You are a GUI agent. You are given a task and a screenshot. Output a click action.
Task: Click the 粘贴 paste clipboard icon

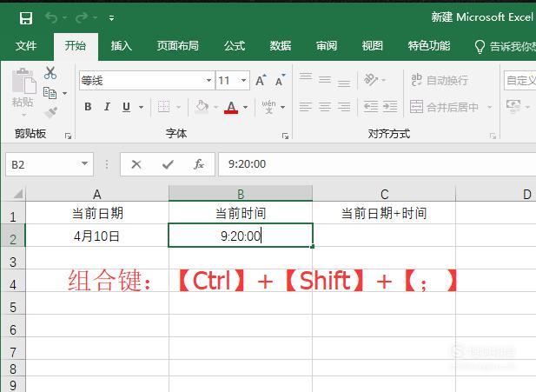pyautogui.click(x=23, y=82)
